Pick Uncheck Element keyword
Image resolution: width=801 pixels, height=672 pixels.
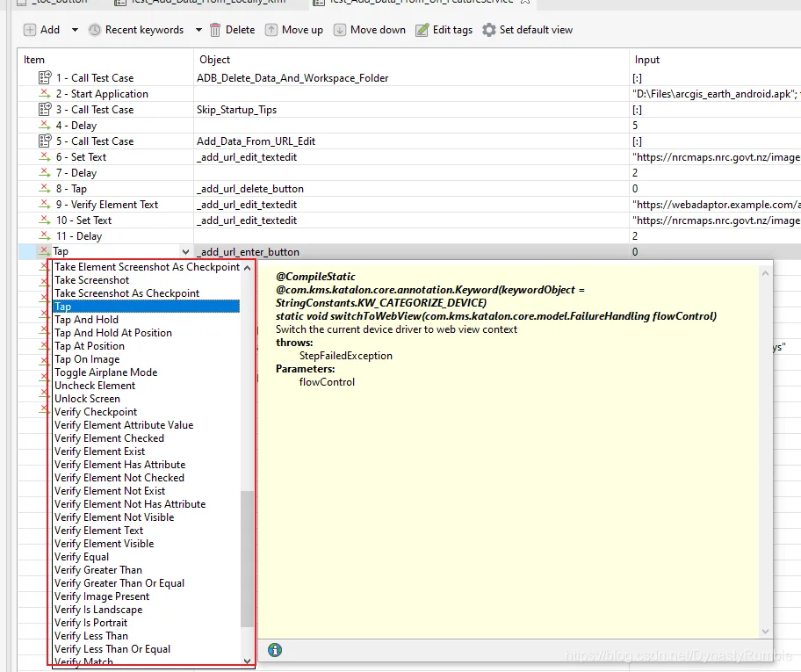(x=147, y=386)
